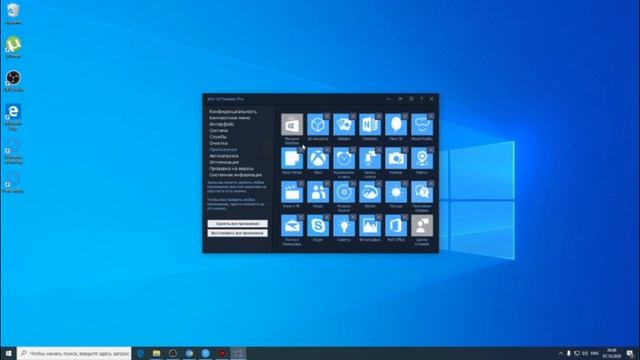This screenshot has height=360, width=640.
Task: Select the Xbox app tile
Action: pos(318,158)
